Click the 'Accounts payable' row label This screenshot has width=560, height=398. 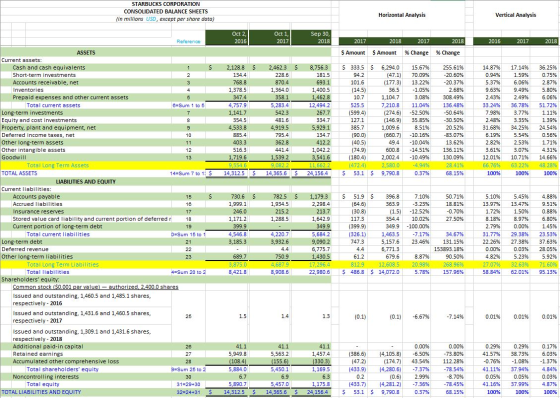click(x=36, y=196)
